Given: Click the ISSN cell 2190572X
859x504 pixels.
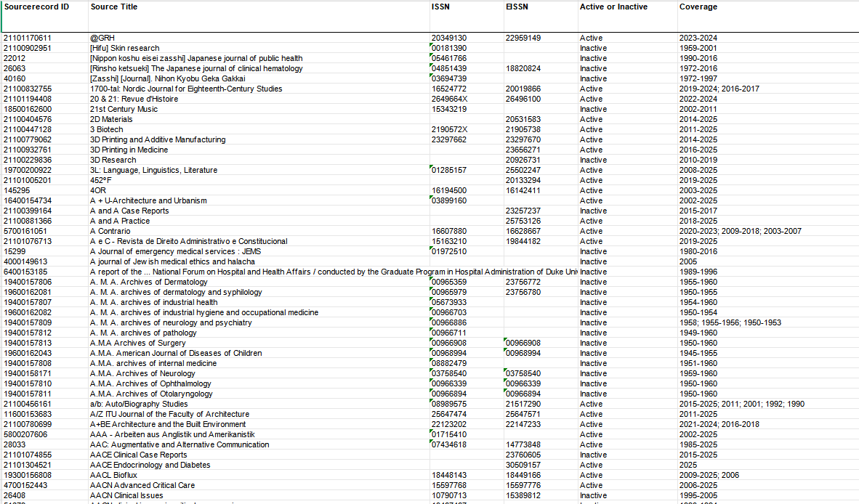Looking at the screenshot, I should pos(449,129).
